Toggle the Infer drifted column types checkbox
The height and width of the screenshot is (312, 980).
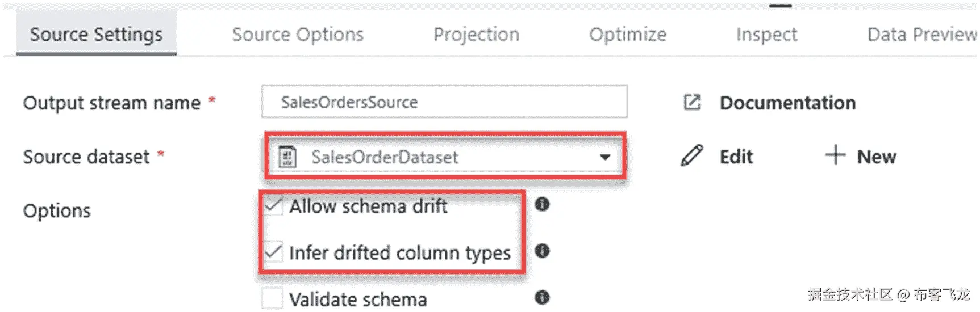pos(273,252)
